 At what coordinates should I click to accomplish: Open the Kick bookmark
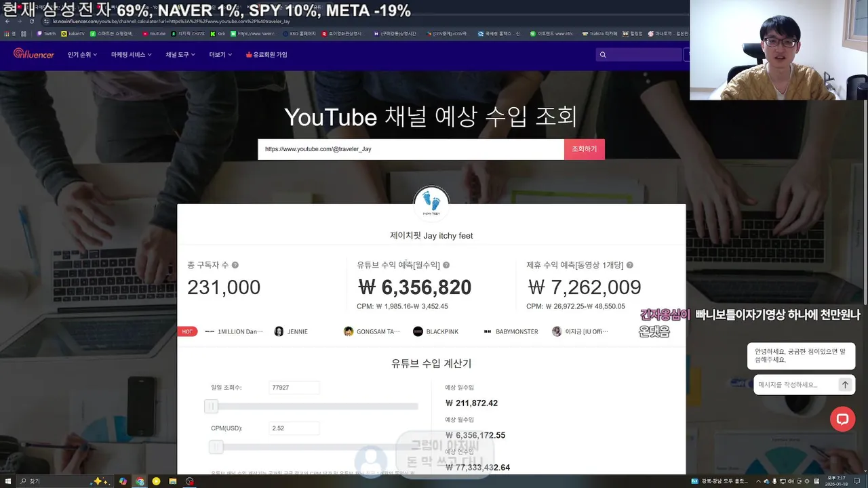tap(218, 33)
